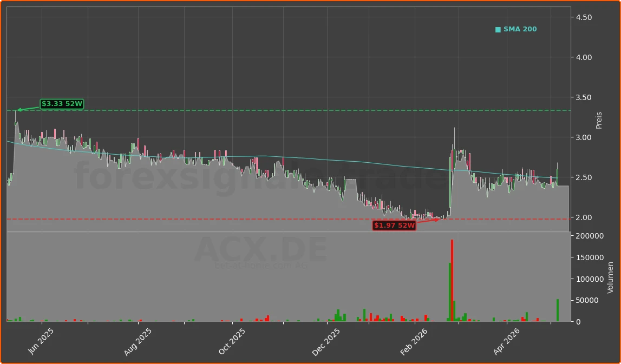The image size is (621, 364).
Task: Click the Oct 2025 axis label
Action: click(x=232, y=341)
